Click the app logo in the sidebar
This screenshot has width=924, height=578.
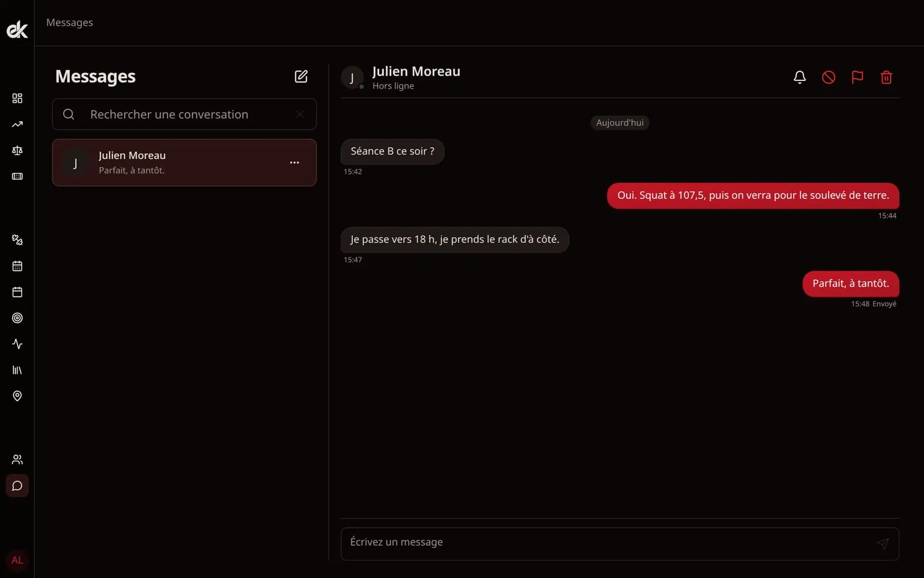tap(17, 29)
